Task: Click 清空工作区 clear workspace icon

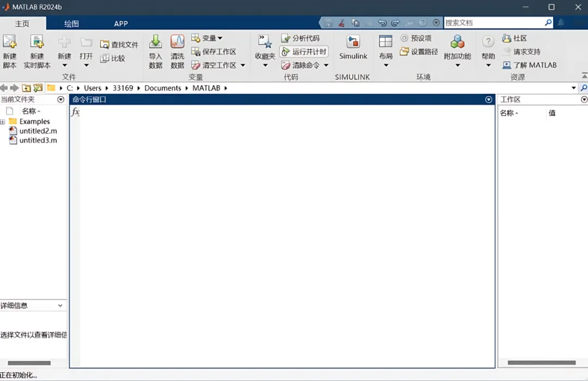Action: click(x=195, y=65)
